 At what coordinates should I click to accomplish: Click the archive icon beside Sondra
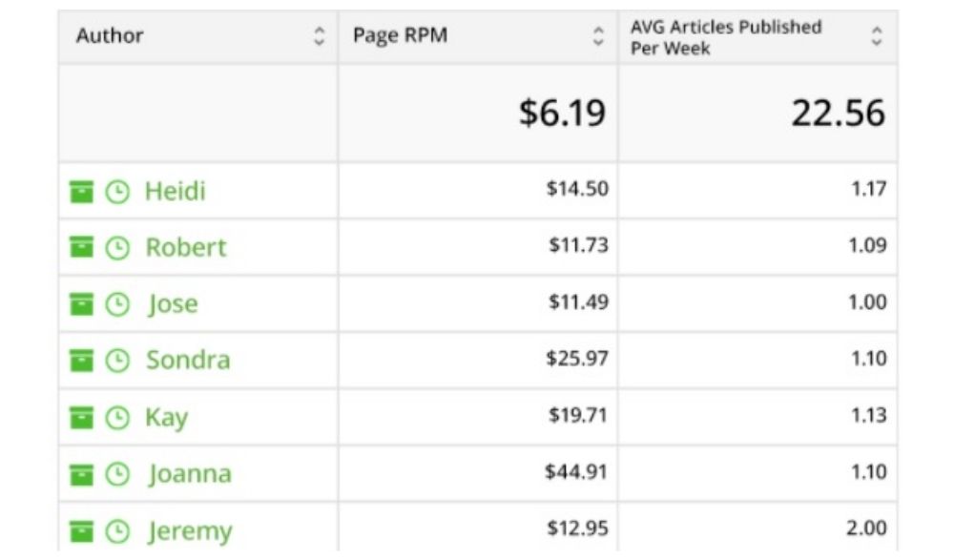click(x=82, y=361)
